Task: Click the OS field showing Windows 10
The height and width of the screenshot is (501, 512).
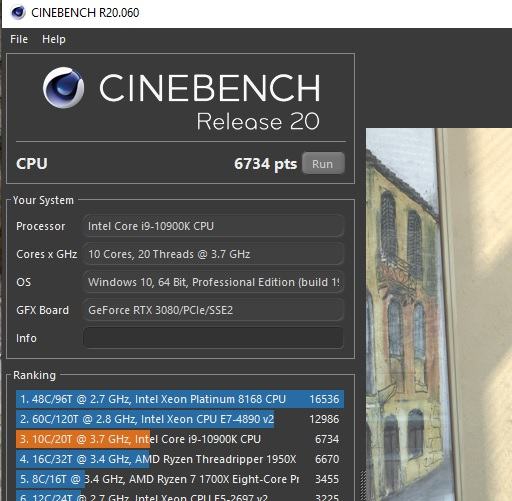Action: tap(213, 282)
